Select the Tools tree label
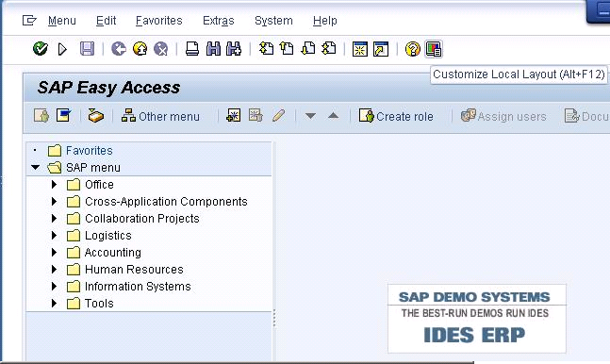This screenshot has height=364, width=610. coord(99,303)
